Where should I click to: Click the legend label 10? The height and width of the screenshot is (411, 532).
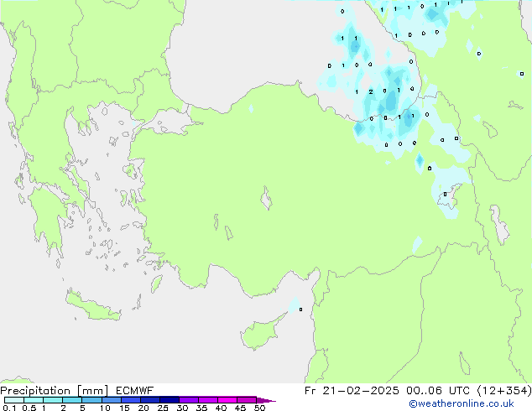[x=105, y=408]
